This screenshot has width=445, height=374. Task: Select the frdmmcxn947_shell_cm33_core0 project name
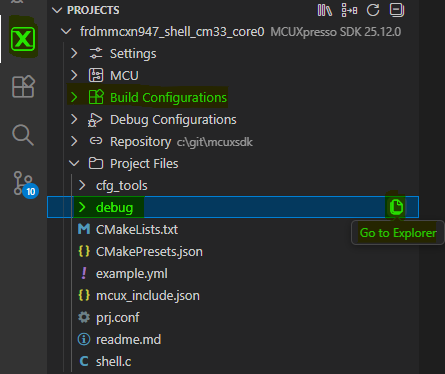pyautogui.click(x=172, y=32)
